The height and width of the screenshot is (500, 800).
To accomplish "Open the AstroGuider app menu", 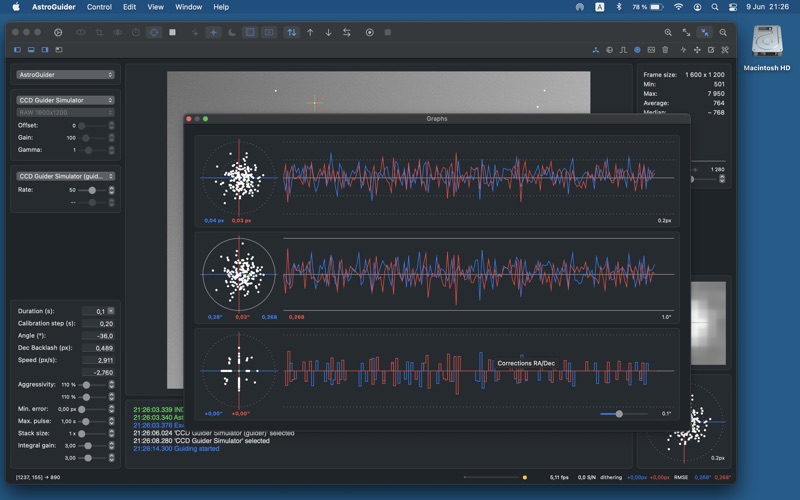I will [x=54, y=7].
